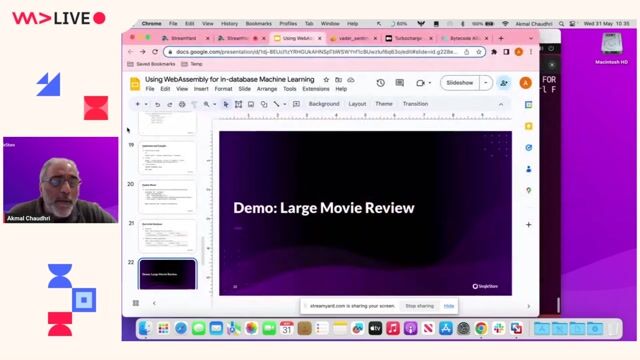Open the video camera meet dropdown
The width and height of the screenshot is (640, 360).
(x=423, y=83)
